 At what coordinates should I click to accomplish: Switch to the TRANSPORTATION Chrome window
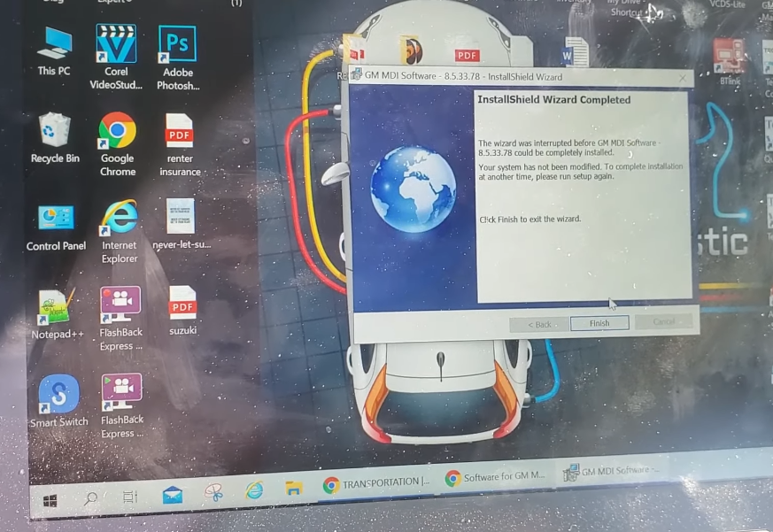click(x=376, y=483)
